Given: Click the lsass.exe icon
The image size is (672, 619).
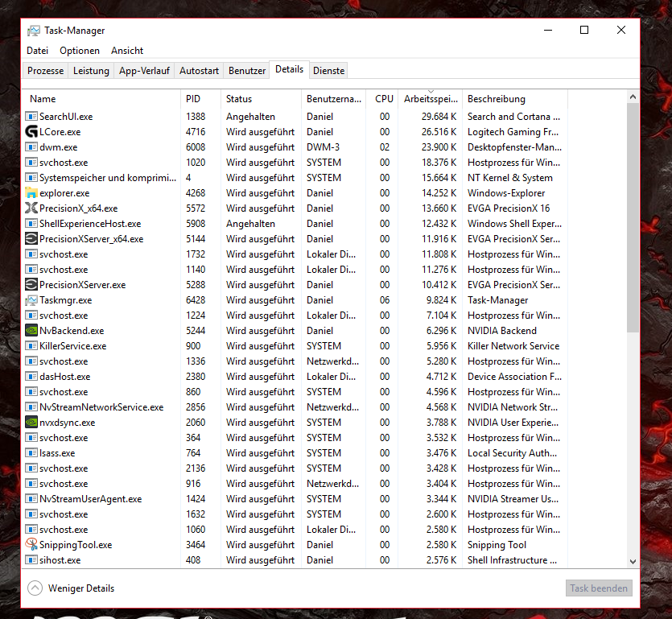Looking at the screenshot, I should pos(31,452).
